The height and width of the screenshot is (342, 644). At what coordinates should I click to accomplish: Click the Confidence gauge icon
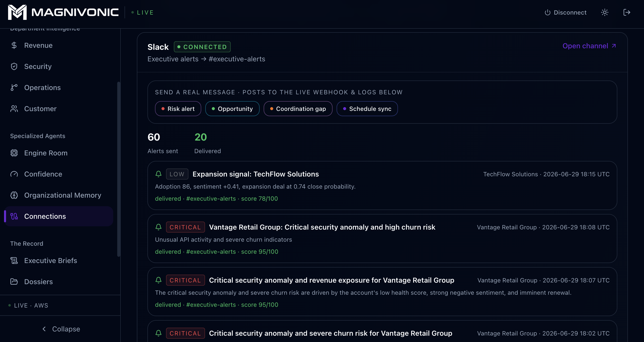tap(14, 174)
